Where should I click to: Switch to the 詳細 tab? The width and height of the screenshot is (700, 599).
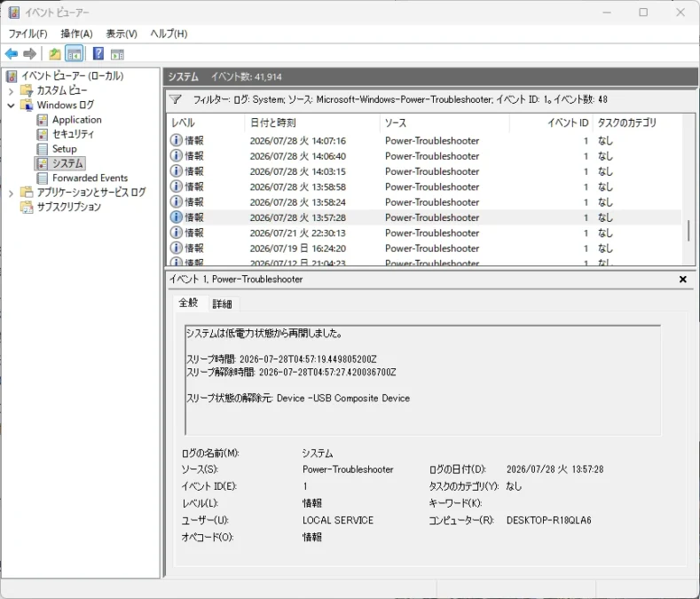pyautogui.click(x=222, y=304)
